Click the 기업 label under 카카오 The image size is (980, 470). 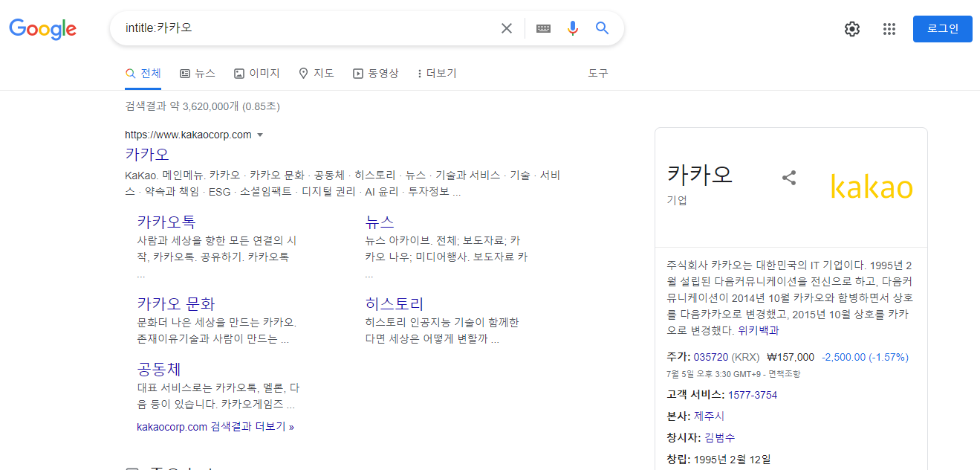[677, 200]
